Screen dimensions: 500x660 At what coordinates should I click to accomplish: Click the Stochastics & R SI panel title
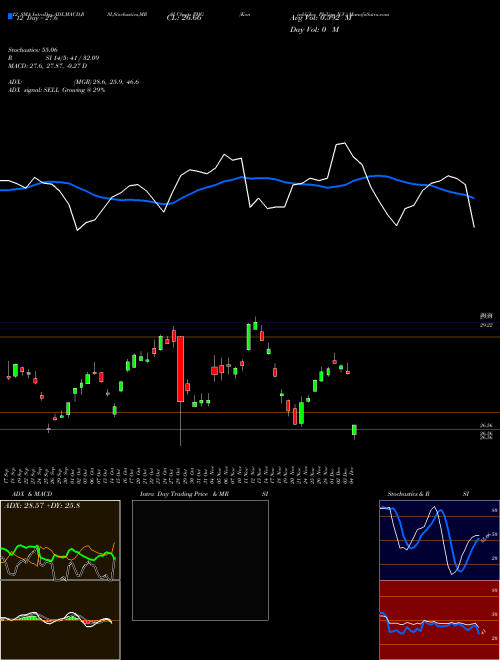[428, 494]
